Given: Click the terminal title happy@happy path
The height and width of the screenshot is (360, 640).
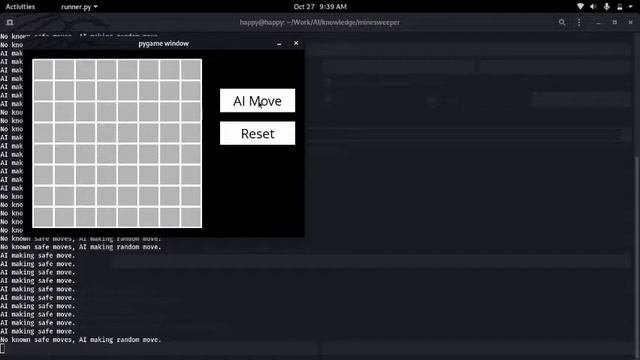Looking at the screenshot, I should click(x=320, y=22).
